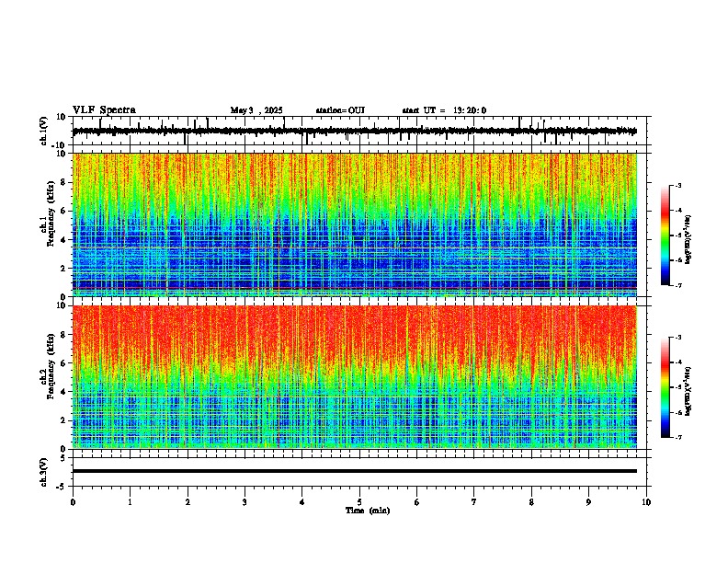Click the ch.2 color scale bar

coord(665,386)
